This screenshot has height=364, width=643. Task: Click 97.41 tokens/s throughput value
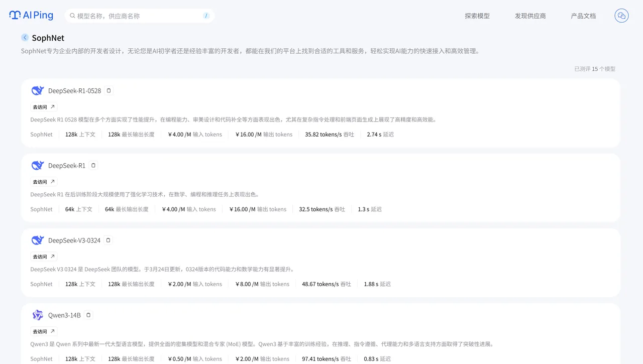[327, 359]
